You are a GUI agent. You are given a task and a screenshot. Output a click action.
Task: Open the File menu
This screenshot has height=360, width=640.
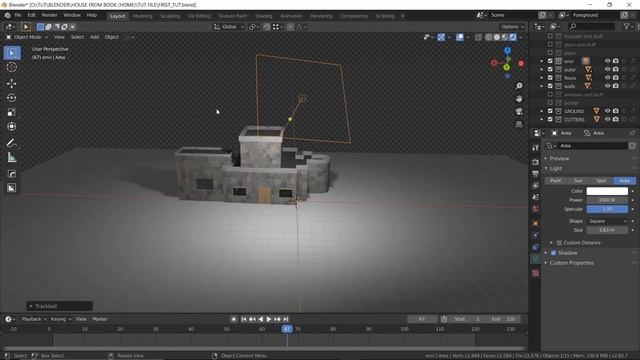point(18,16)
